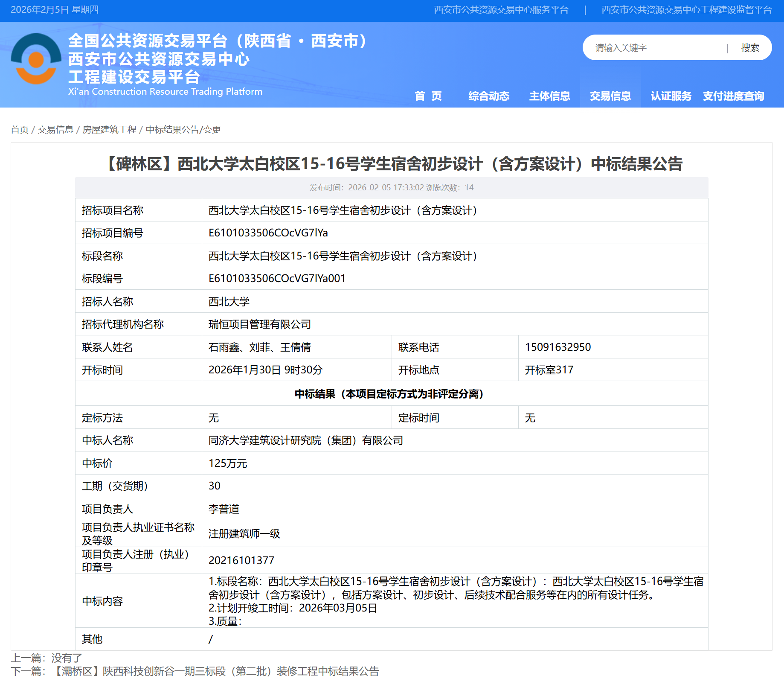The width and height of the screenshot is (784, 696).
Task: Click the search keyword input field
Action: [x=657, y=48]
